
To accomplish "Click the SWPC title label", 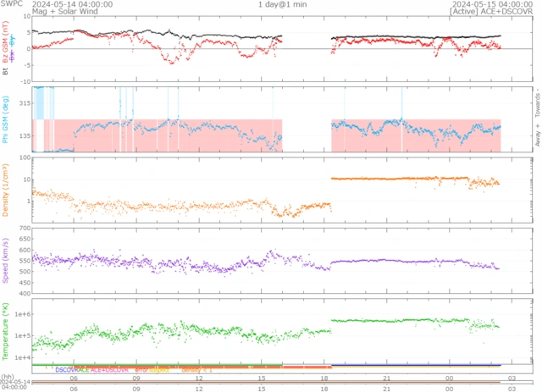I will (11, 4).
